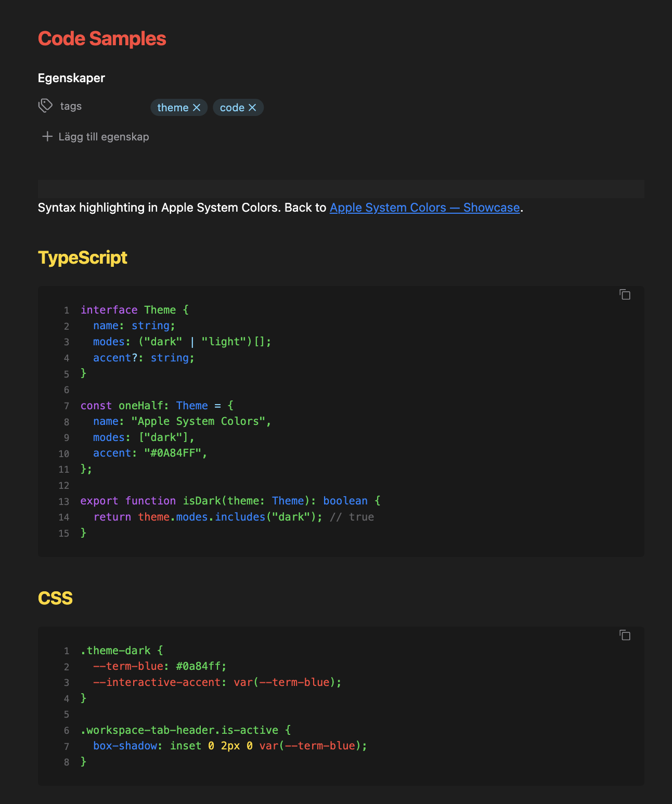Click "accent?: string;" line

[144, 358]
